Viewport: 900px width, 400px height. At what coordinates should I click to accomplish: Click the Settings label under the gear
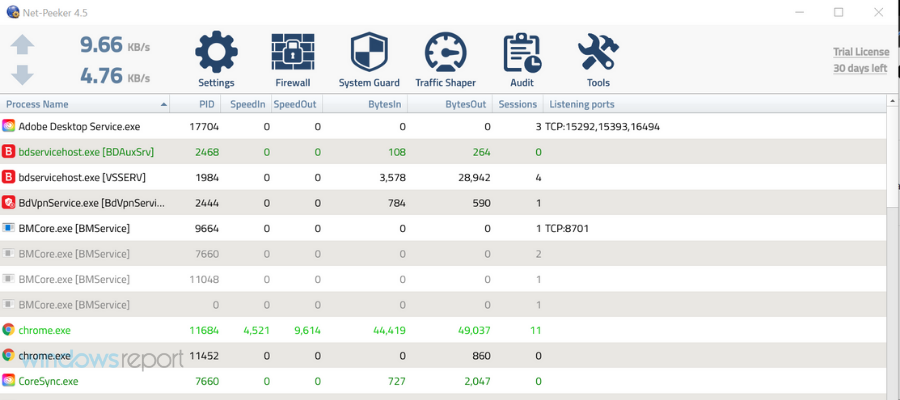point(216,83)
